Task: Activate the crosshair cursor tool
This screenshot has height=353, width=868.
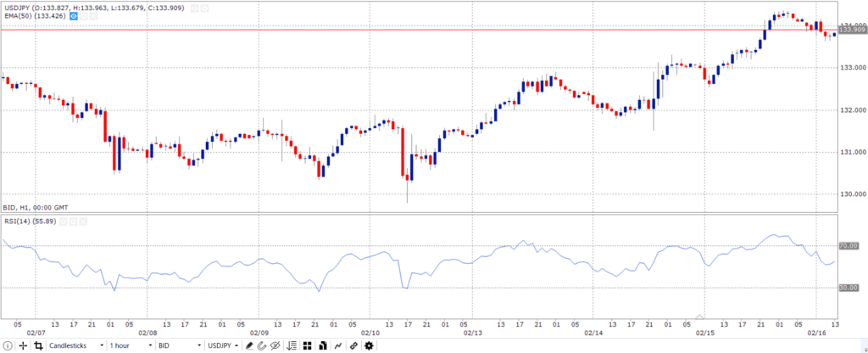Action: (23, 346)
